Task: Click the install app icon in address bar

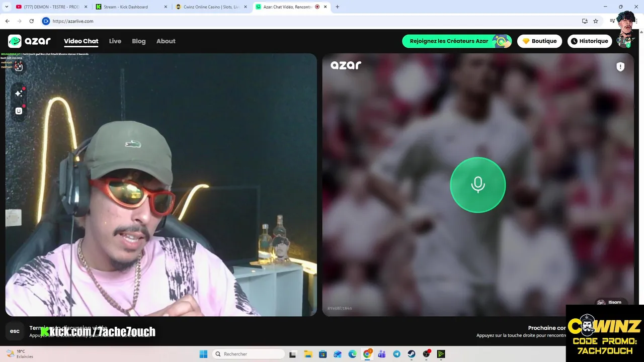Action: (585, 21)
